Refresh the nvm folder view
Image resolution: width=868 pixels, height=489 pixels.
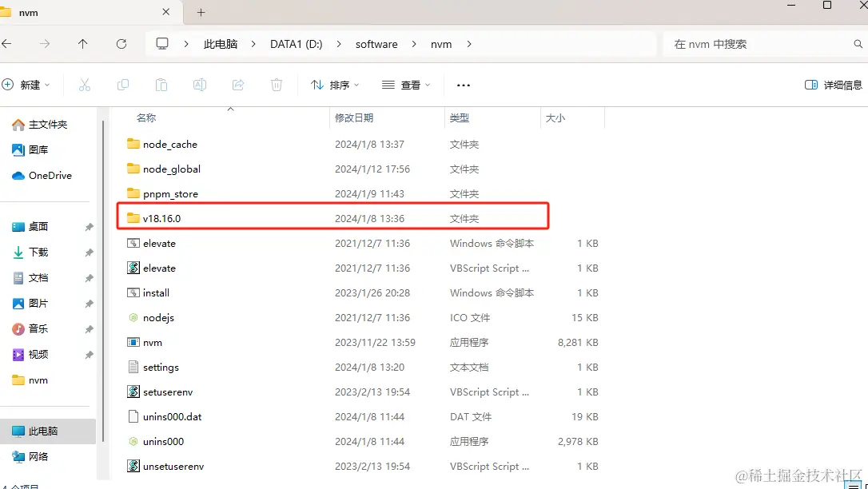(121, 44)
